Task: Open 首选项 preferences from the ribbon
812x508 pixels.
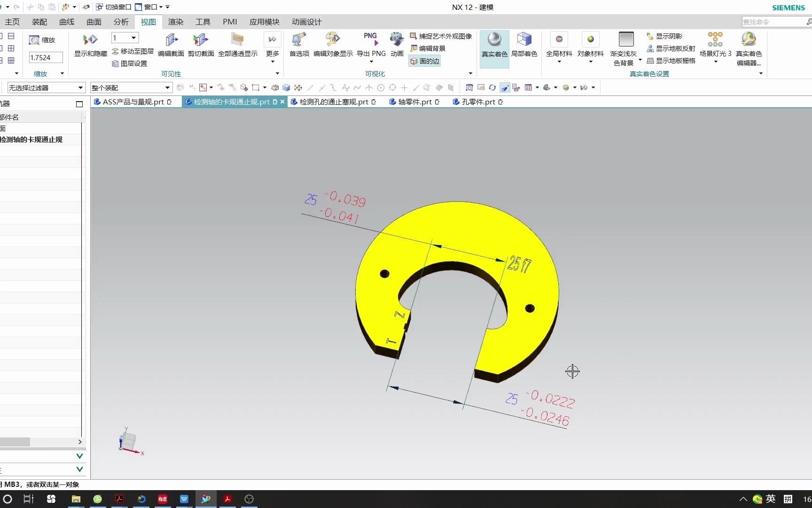Action: click(299, 45)
